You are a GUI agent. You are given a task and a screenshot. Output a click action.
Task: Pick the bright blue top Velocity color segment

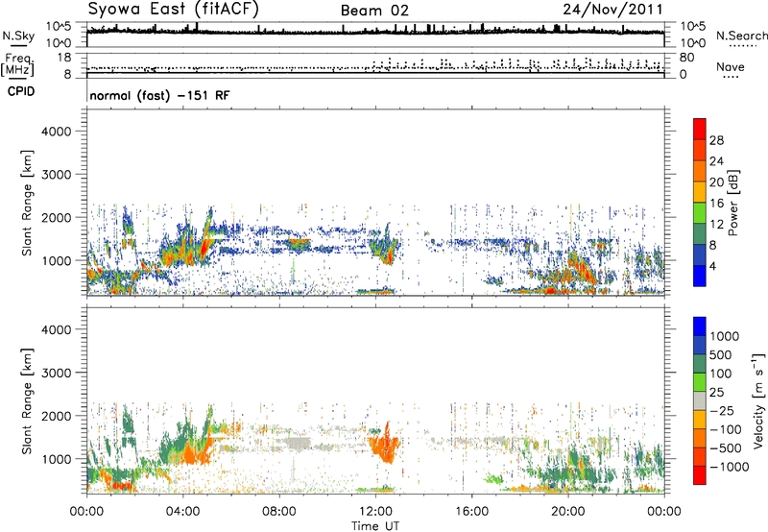pyautogui.click(x=700, y=326)
